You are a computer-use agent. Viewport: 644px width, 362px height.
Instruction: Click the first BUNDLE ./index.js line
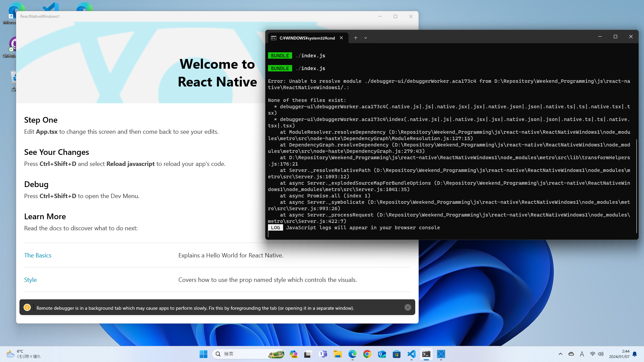[x=297, y=56]
